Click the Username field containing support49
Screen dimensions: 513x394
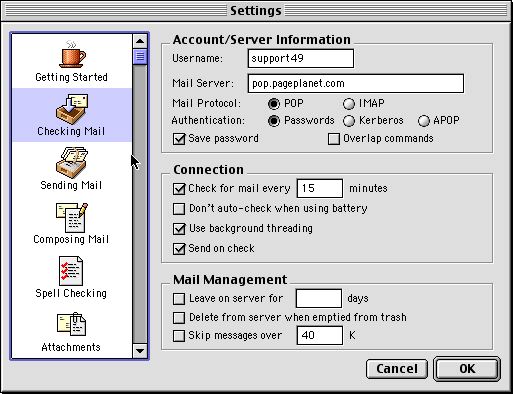click(301, 59)
